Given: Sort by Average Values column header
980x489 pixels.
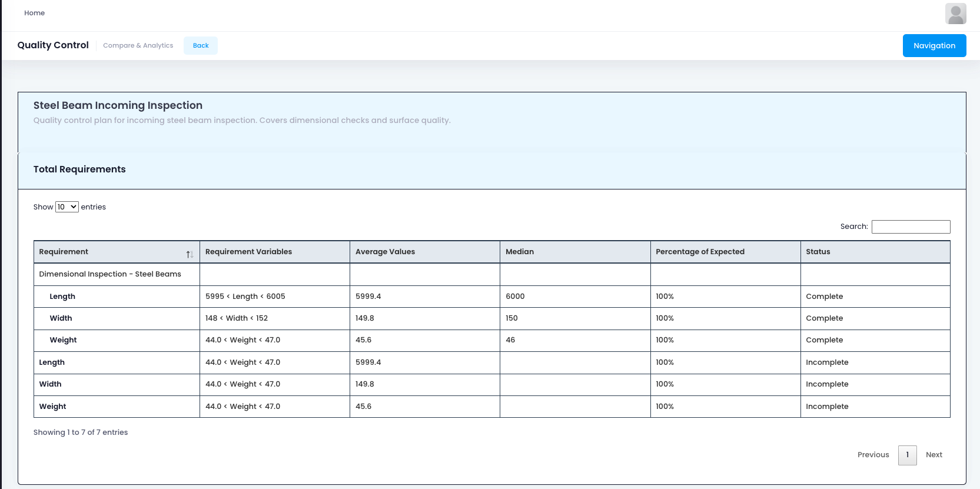Looking at the screenshot, I should [x=385, y=252].
